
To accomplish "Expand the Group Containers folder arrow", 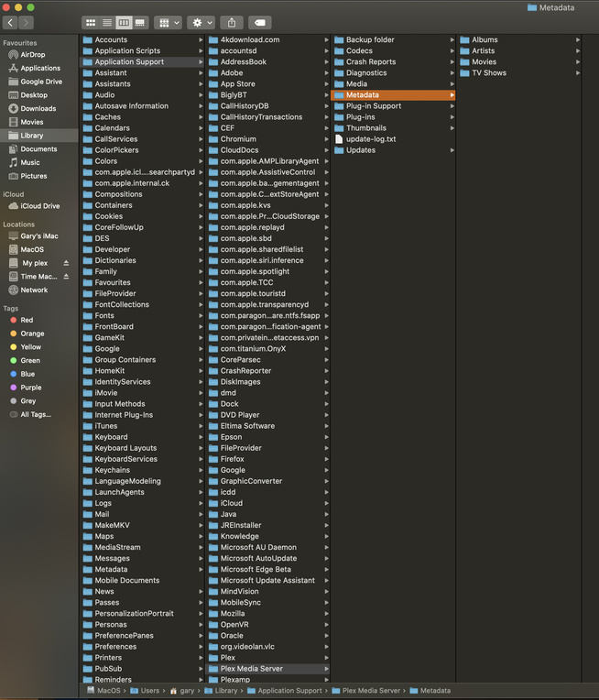I will click(201, 360).
